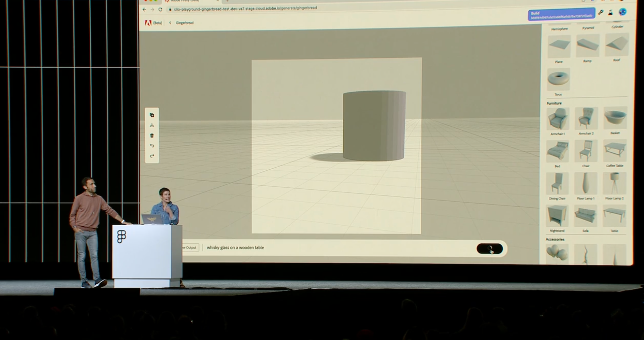Select the cylinder object in the viewport
This screenshot has height=340, width=644.
(374, 126)
